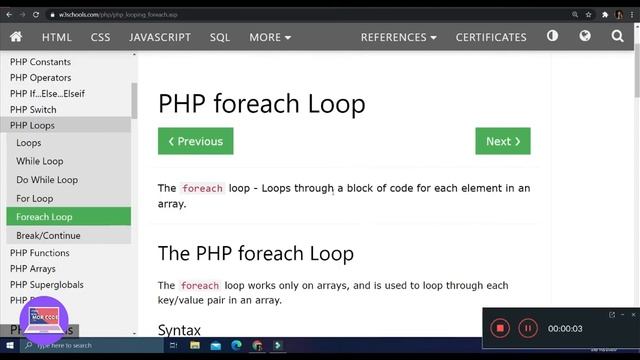Open browser three-dot menu

[632, 15]
